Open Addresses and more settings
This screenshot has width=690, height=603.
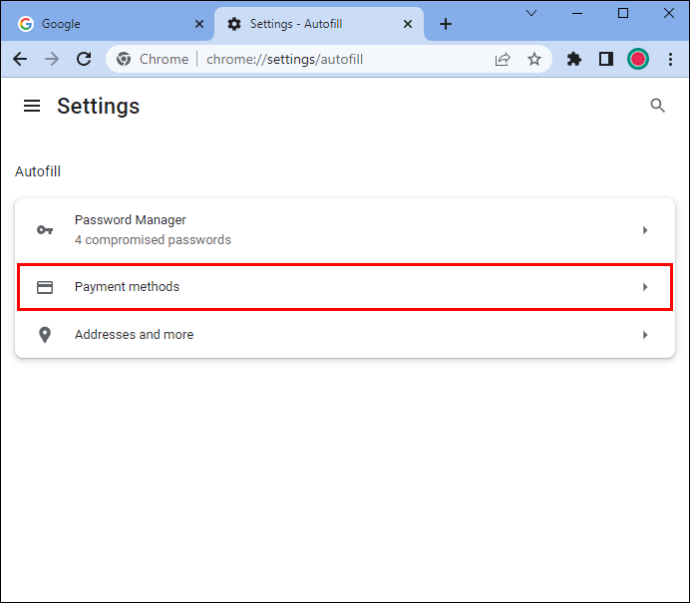(x=345, y=335)
